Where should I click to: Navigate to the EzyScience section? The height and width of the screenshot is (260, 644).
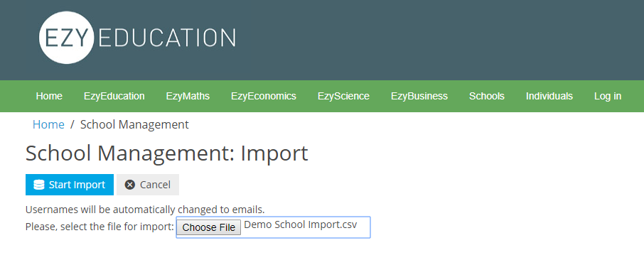[343, 96]
